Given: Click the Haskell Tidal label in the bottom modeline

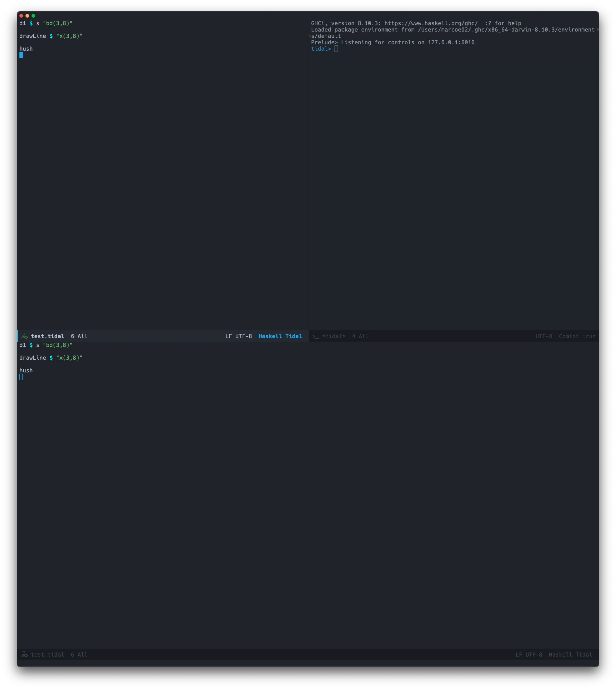Looking at the screenshot, I should (x=571, y=654).
